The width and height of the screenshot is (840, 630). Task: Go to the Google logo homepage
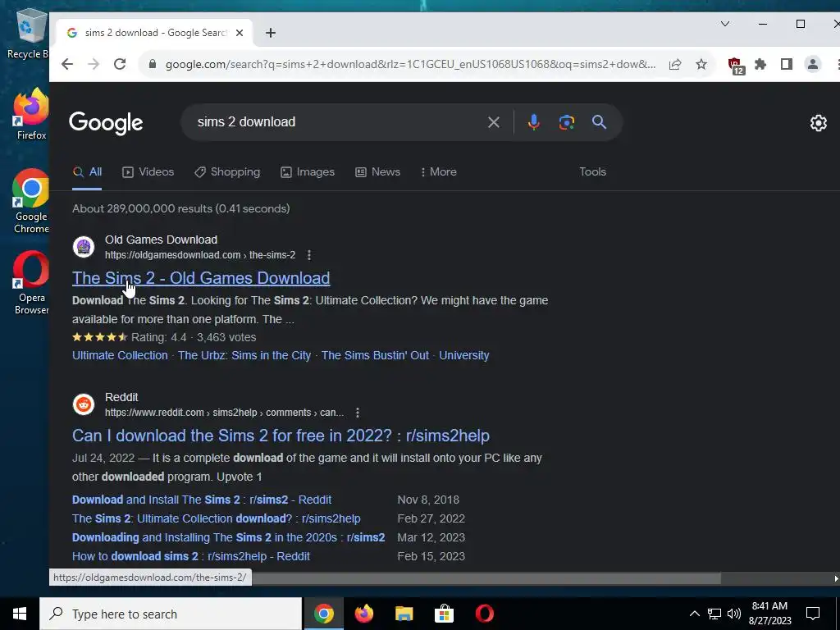(x=106, y=123)
